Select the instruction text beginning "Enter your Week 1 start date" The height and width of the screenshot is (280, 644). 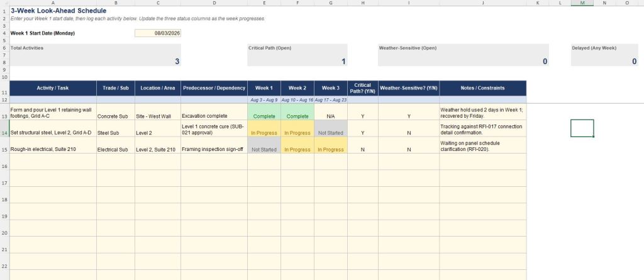click(x=138, y=19)
